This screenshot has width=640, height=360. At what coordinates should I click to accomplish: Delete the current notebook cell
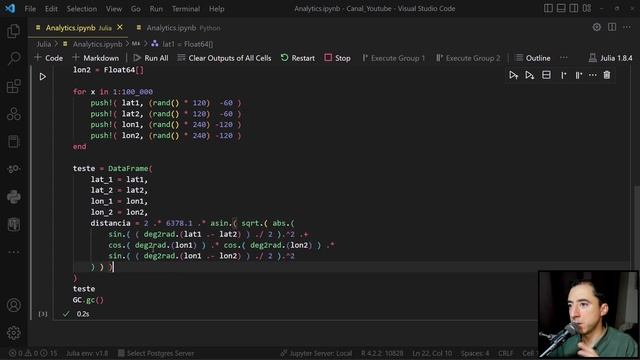(x=607, y=75)
